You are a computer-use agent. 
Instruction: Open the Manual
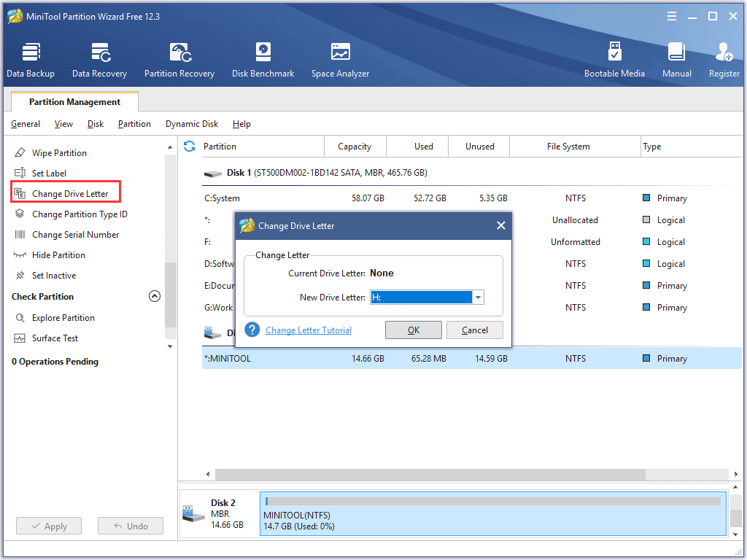click(676, 60)
